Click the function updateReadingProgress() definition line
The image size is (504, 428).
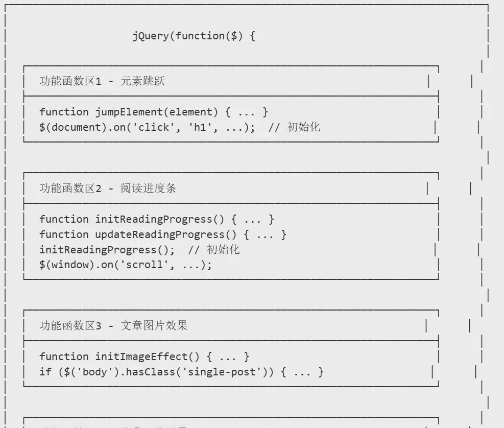(x=163, y=234)
